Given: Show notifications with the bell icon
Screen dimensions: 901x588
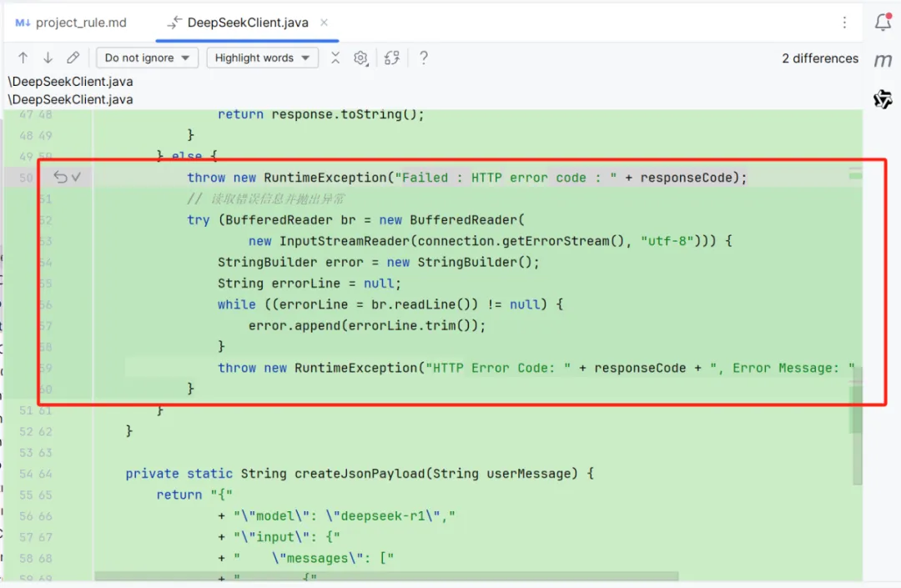Looking at the screenshot, I should 883,22.
